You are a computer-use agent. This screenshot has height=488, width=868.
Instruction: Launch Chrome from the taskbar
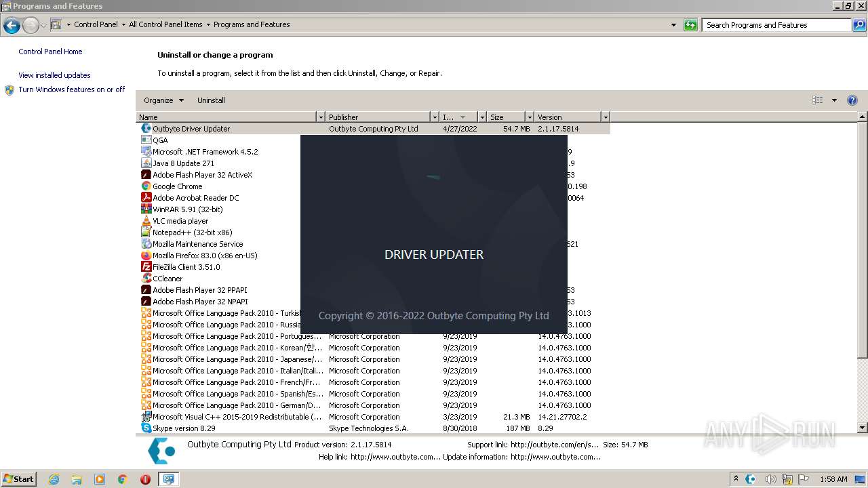123,479
